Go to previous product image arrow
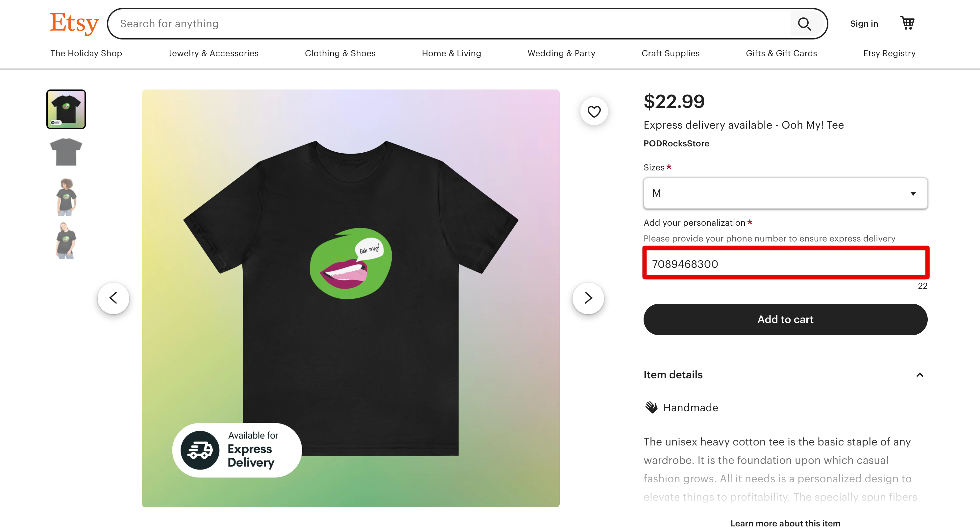This screenshot has width=980, height=532. [x=113, y=298]
